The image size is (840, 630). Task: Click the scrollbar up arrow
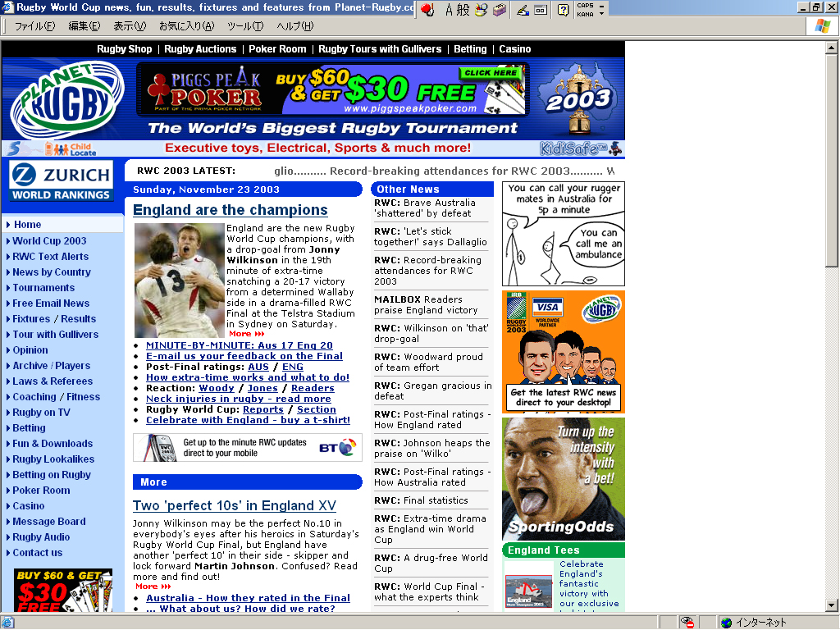pos(832,48)
